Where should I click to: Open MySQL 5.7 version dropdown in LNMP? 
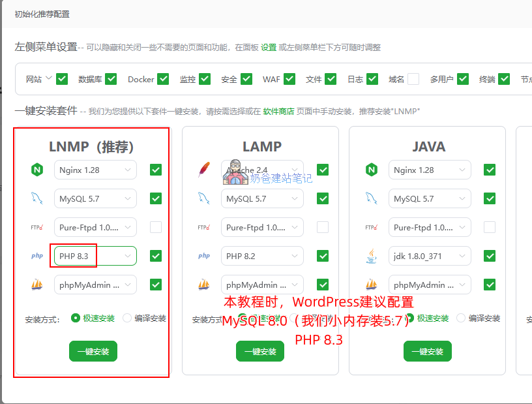[x=95, y=198]
